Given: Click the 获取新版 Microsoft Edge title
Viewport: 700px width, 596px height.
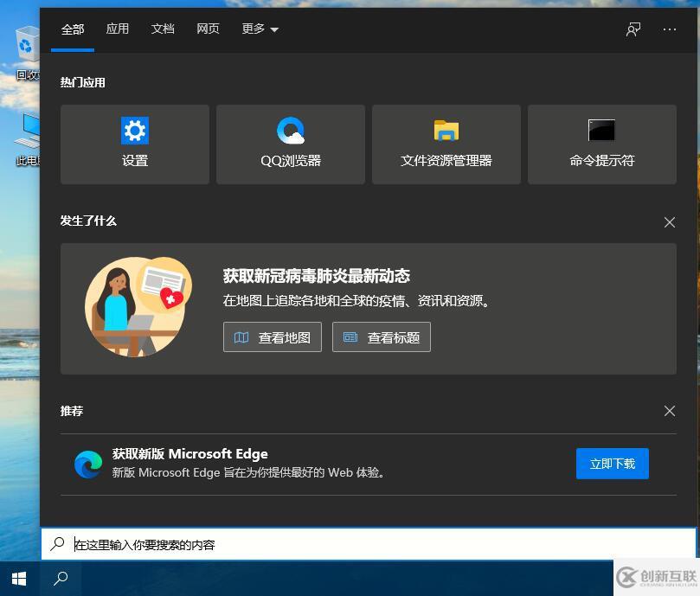Looking at the screenshot, I should pos(189,454).
